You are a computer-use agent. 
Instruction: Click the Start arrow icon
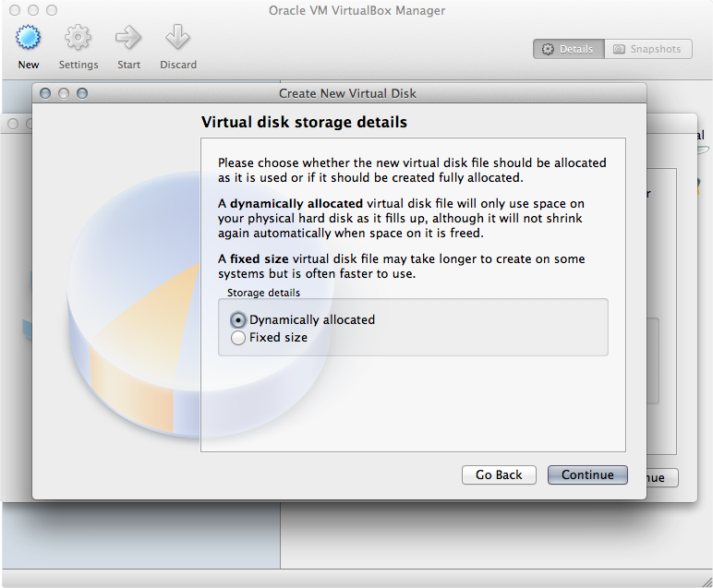128,37
